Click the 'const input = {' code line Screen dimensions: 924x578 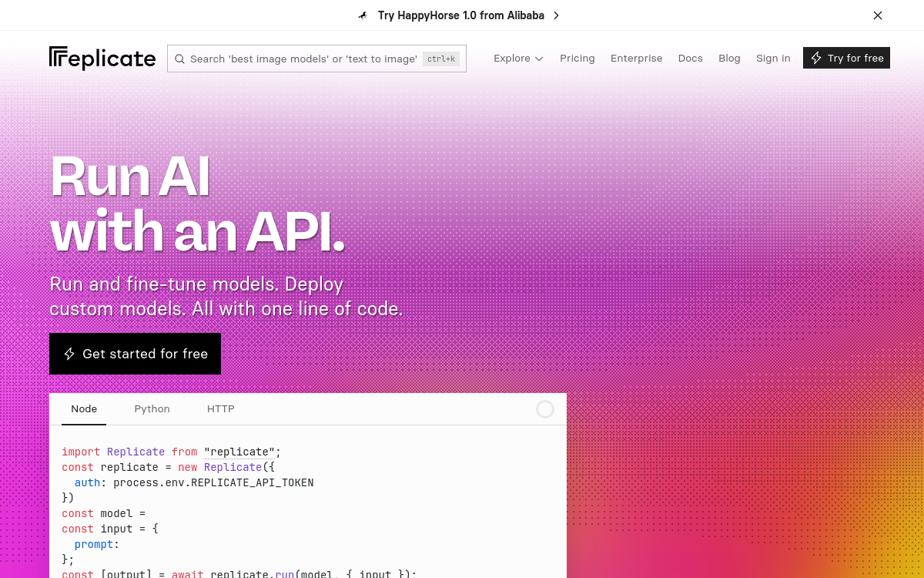(110, 529)
